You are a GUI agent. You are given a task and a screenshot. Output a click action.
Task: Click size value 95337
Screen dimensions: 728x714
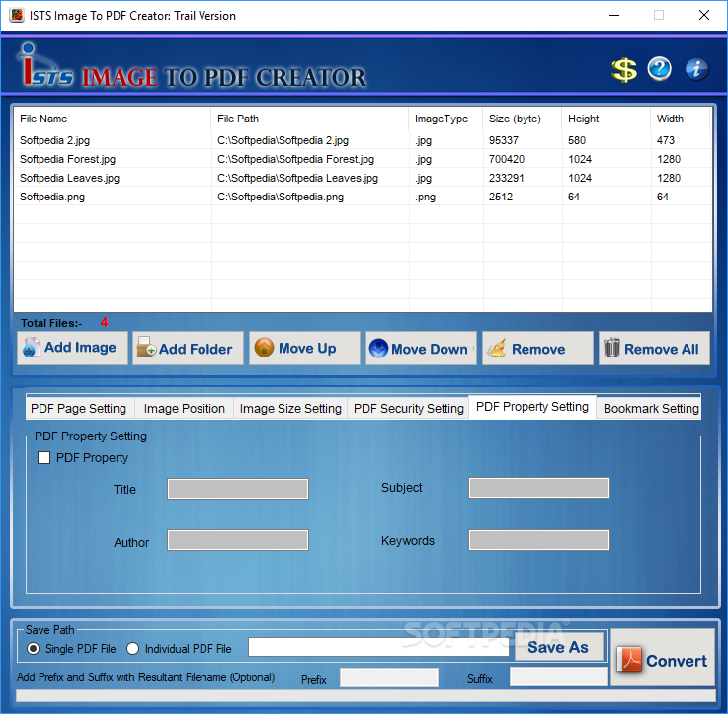[504, 140]
